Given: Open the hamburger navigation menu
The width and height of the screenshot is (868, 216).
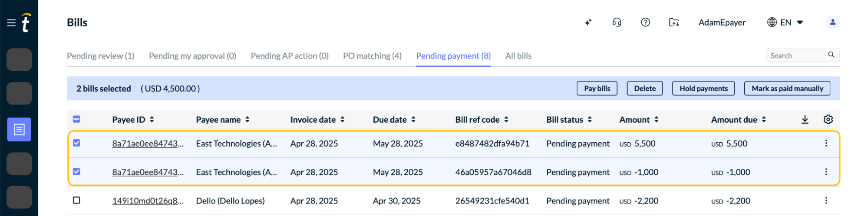Looking at the screenshot, I should point(11,23).
